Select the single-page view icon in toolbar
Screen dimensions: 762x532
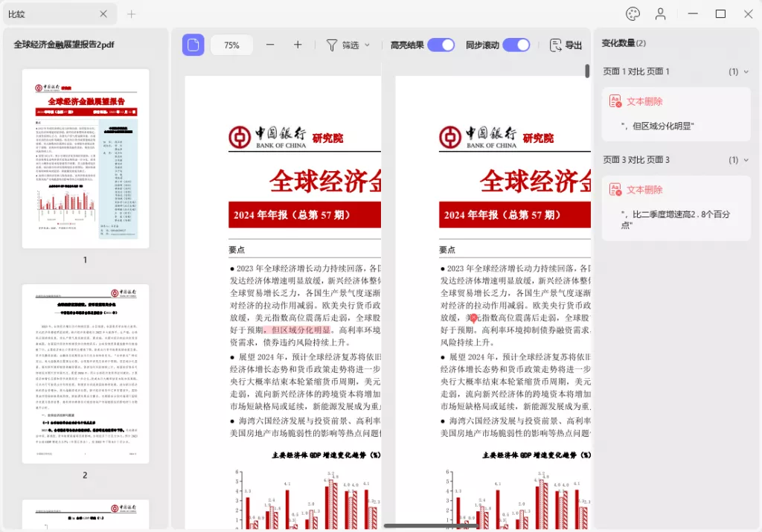tap(193, 45)
